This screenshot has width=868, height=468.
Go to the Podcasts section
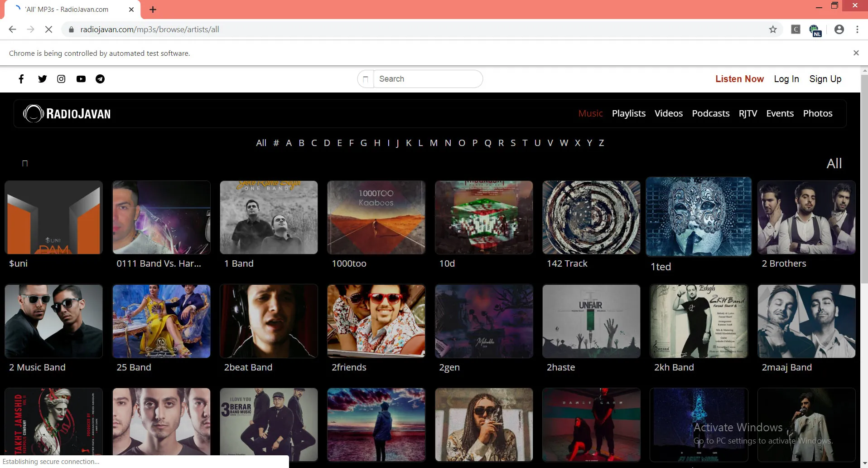pyautogui.click(x=710, y=113)
